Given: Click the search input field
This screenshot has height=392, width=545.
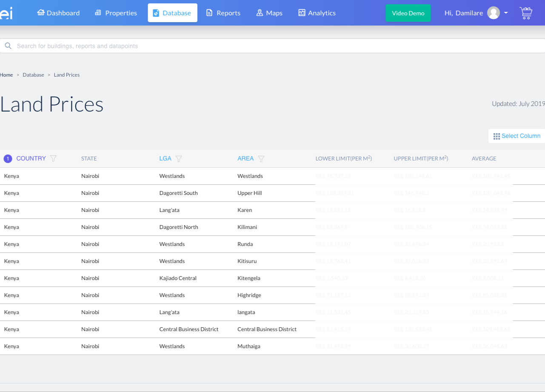Looking at the screenshot, I should 170,46.
